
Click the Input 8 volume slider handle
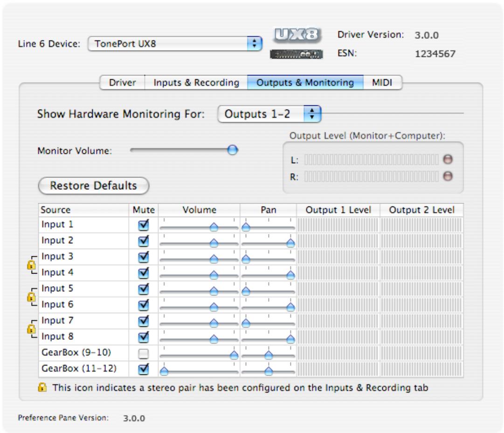[x=214, y=339]
